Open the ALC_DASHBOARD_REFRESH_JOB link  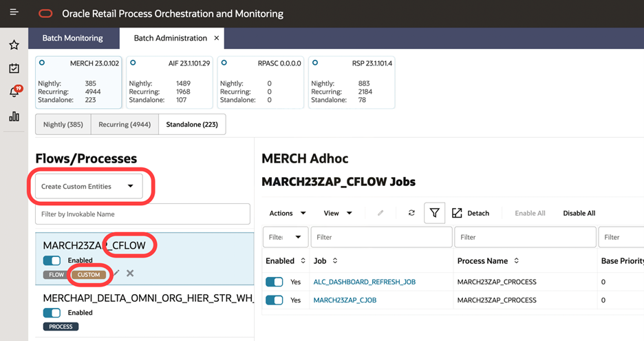pos(364,282)
